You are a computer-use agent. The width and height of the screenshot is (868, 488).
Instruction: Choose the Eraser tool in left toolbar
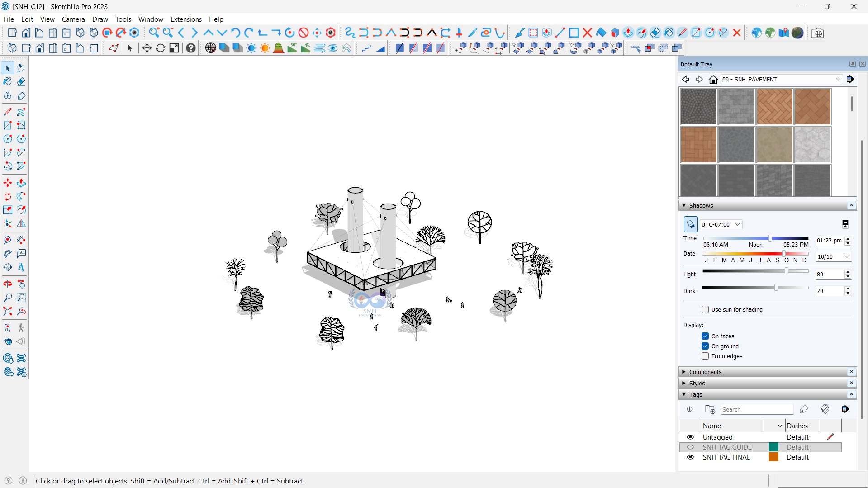point(21,82)
